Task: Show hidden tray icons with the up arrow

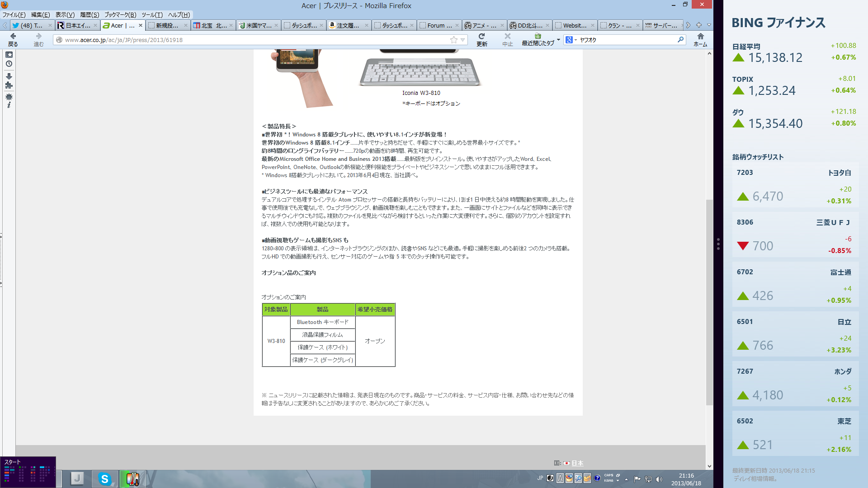Action: point(626,479)
